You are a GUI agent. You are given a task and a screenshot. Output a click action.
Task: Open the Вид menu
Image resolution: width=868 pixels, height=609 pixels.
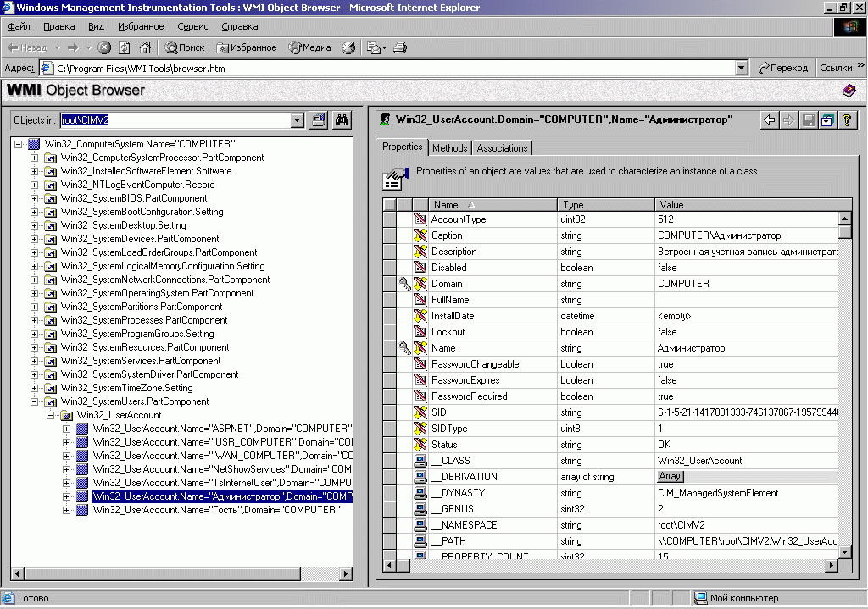tap(97, 26)
